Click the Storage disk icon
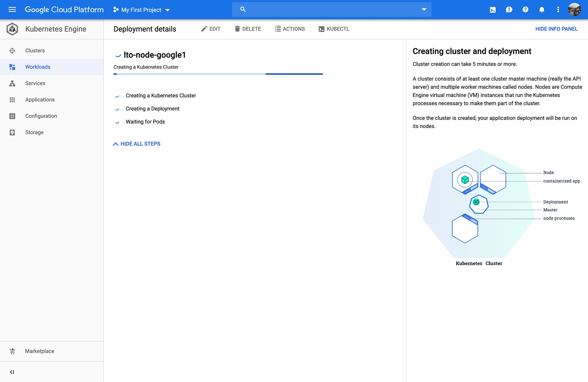 pos(12,132)
